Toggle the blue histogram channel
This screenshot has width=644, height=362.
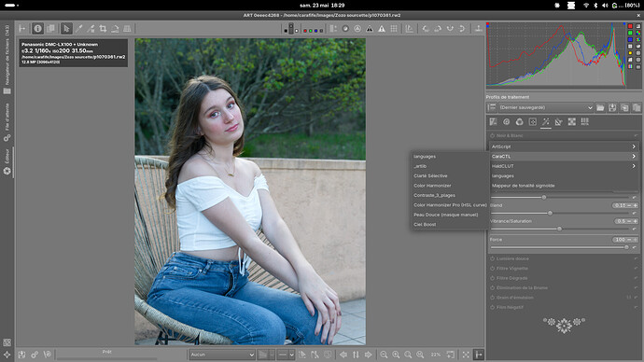point(630,39)
